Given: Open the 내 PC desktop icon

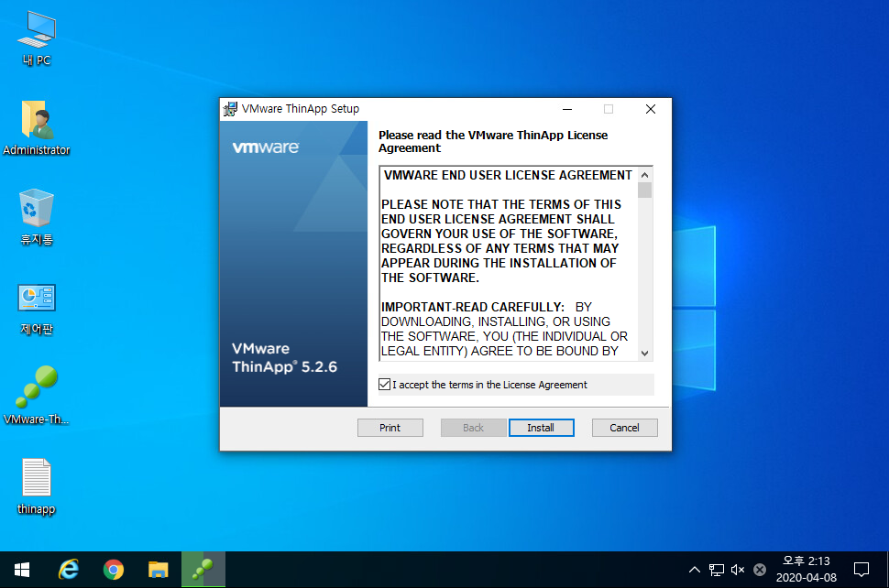Looking at the screenshot, I should point(37,38).
